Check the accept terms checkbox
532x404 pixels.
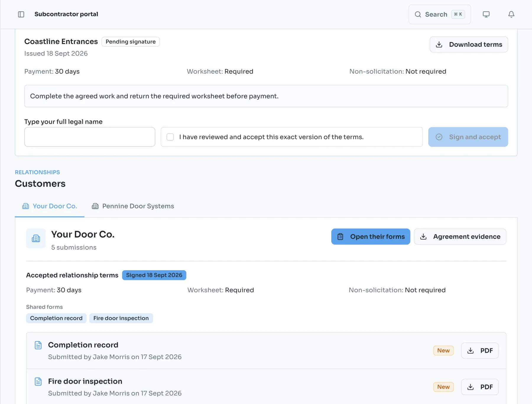(170, 137)
